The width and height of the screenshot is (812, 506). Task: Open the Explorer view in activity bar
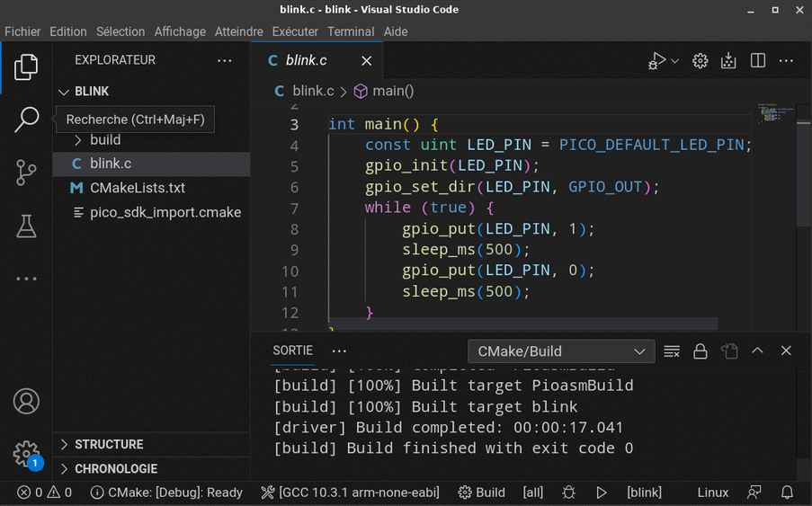26,67
